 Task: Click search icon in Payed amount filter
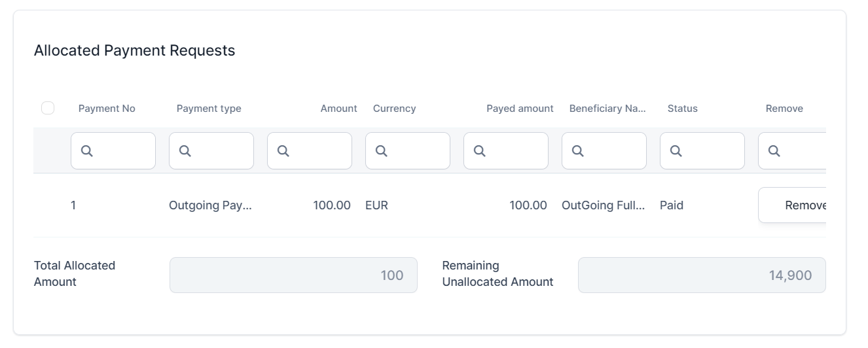pyautogui.click(x=480, y=151)
